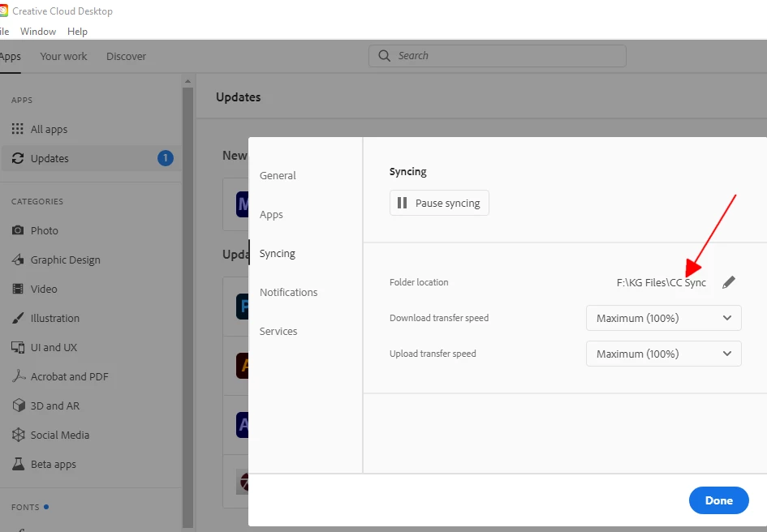
Task: Open the Window menu
Action: coord(37,32)
